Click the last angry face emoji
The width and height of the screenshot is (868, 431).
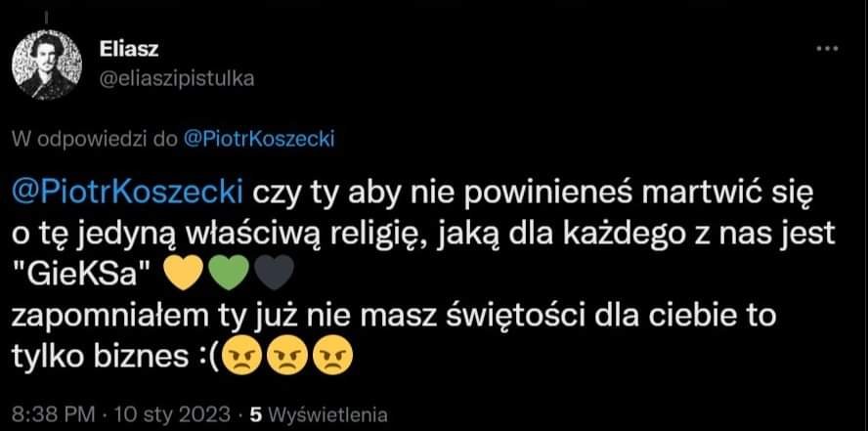pyautogui.click(x=332, y=358)
